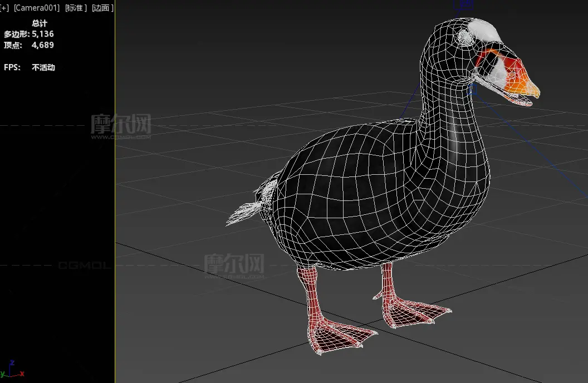The width and height of the screenshot is (588, 383).
Task: Click the CGMOL watermark on left panel
Action: click(x=84, y=266)
